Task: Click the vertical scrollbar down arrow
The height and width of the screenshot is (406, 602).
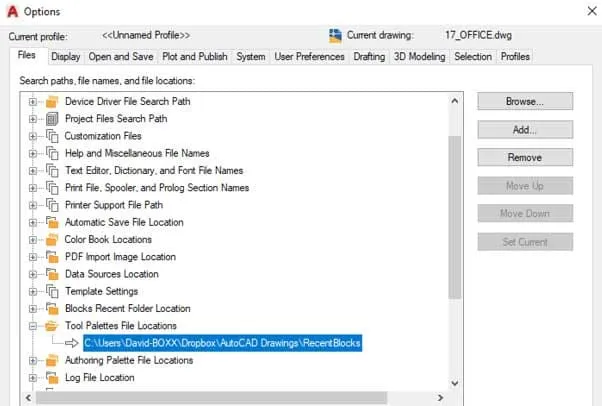Action: 455,381
